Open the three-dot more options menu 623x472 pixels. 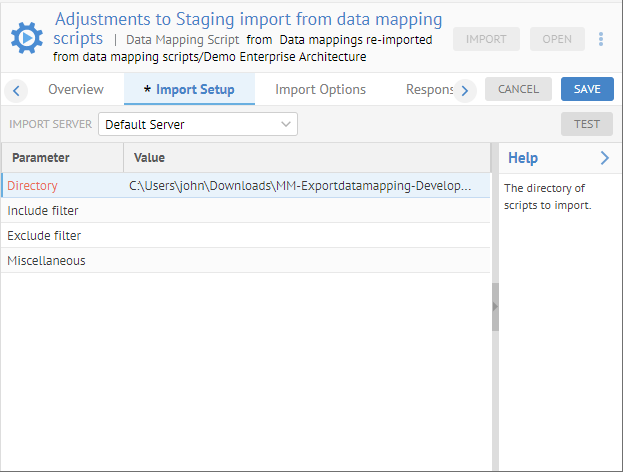coord(601,39)
